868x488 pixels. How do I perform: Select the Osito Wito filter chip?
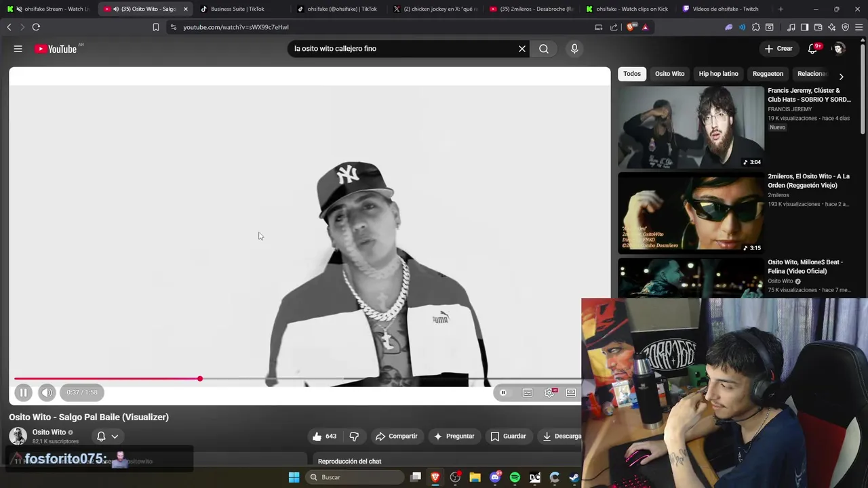(669, 74)
